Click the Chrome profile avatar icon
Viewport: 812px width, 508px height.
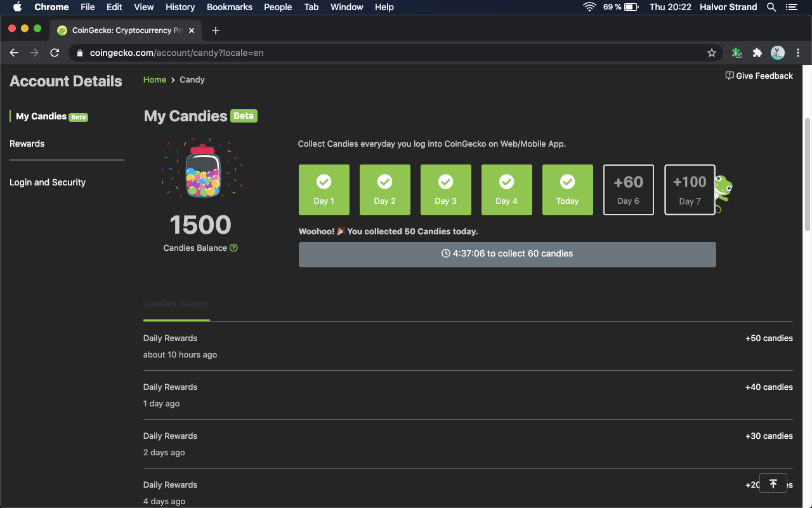click(778, 53)
